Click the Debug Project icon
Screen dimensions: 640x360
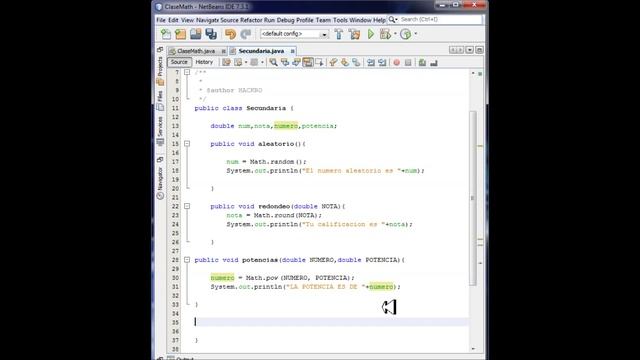click(385, 34)
